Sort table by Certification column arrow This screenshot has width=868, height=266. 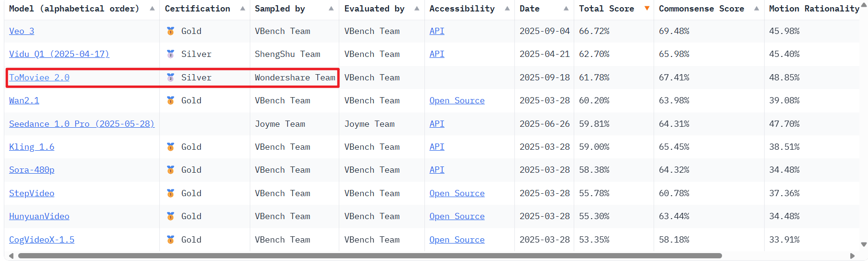(243, 9)
